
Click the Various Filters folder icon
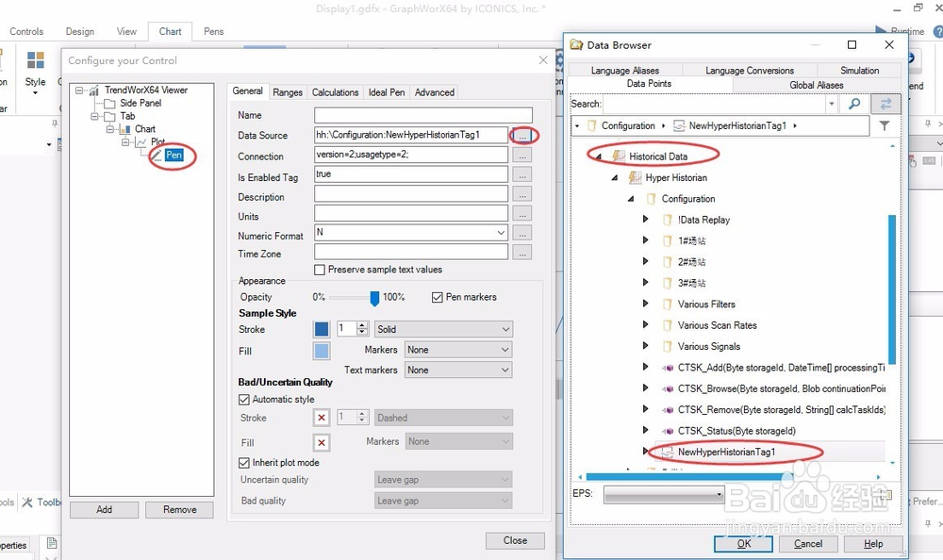pos(667,305)
